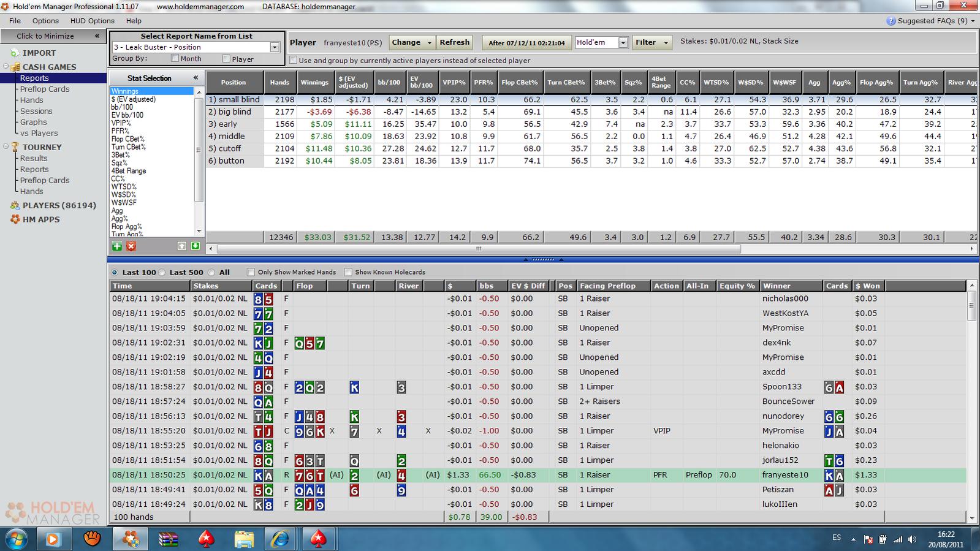Open first PokerStars taskbar icon
Screen dimensions: 980x551
206,539
